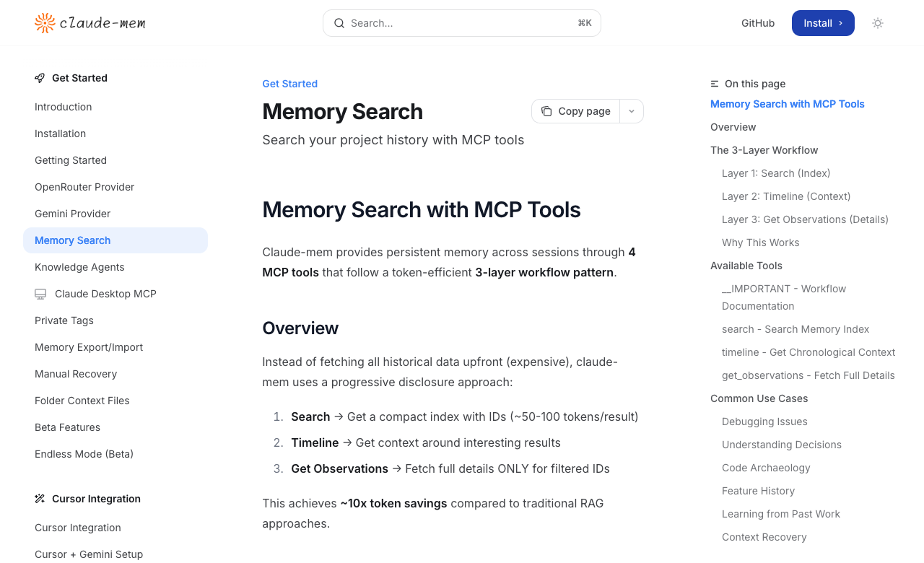Click the rocket icon beside Get Started

coord(40,78)
